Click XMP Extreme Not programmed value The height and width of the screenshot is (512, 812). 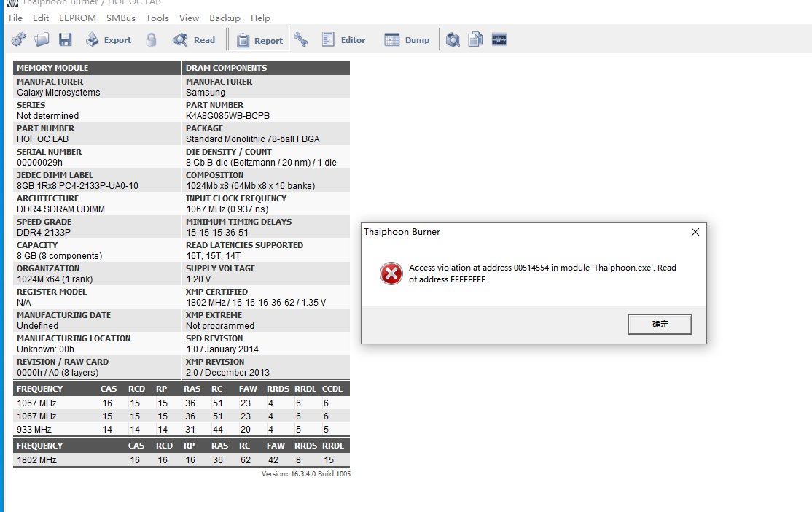pyautogui.click(x=220, y=325)
